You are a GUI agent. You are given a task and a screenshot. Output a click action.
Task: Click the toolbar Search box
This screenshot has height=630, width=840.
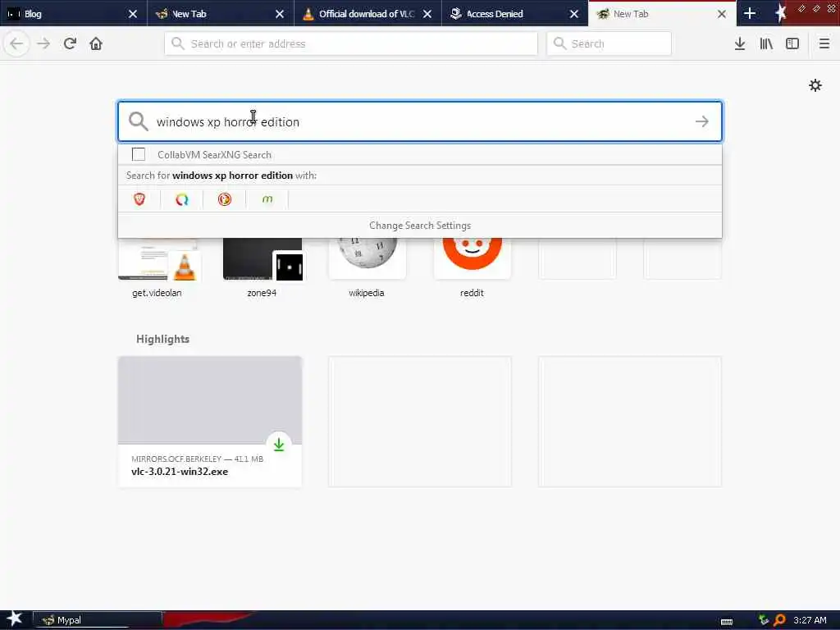pos(609,43)
